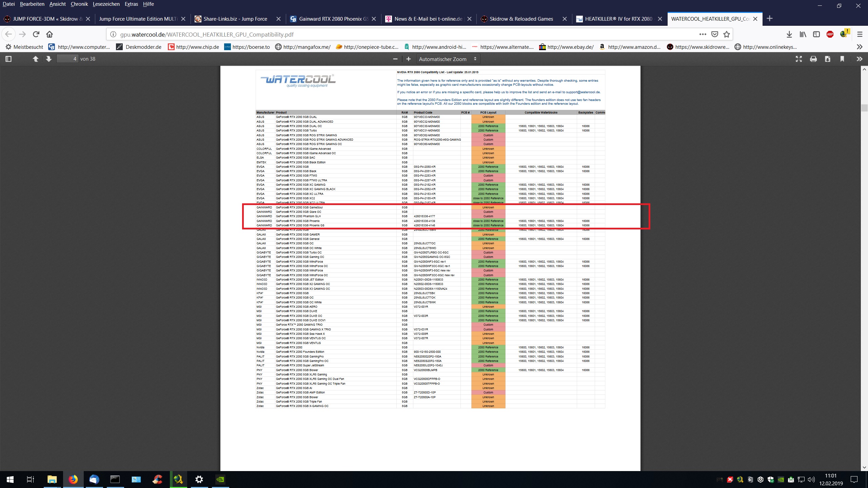Go to previous PDF page
868x488 pixels.
coord(35,59)
